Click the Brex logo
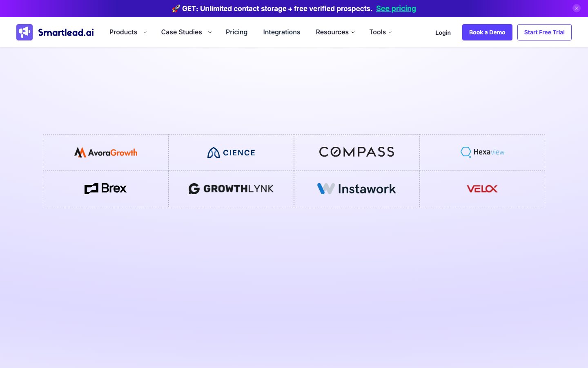Screen dimensions: 588x368 pyautogui.click(x=106, y=188)
